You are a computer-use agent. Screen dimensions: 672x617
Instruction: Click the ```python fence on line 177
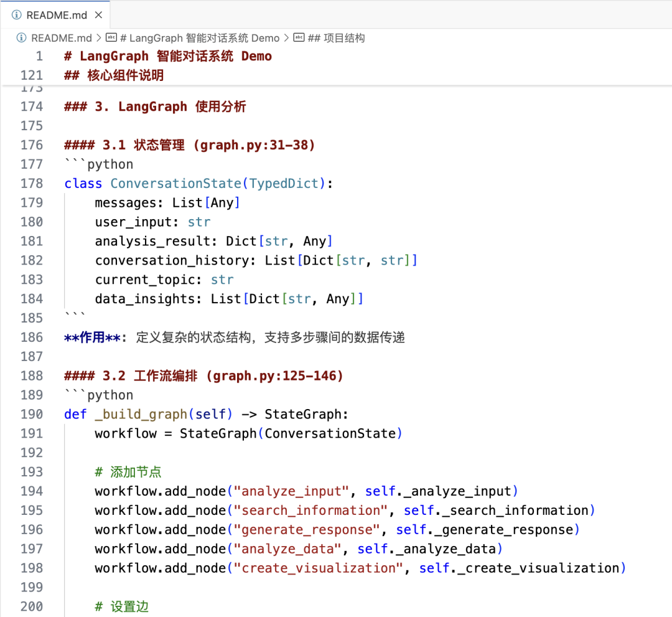click(x=98, y=164)
